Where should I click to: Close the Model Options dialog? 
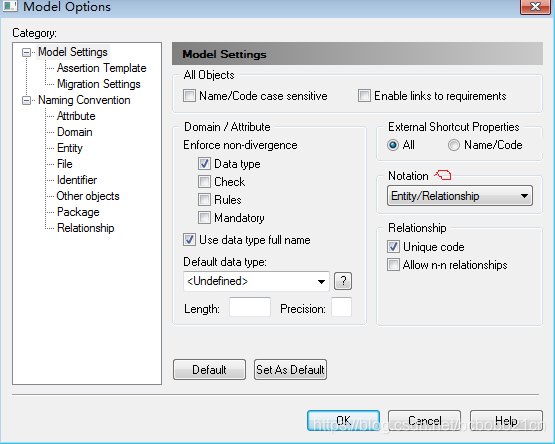[x=535, y=6]
